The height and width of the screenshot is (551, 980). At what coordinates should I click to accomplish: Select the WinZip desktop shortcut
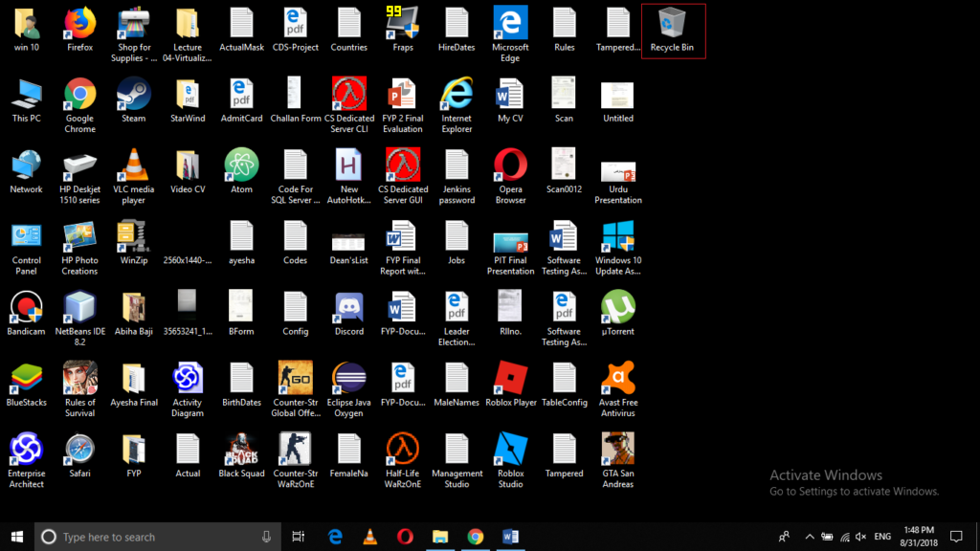tap(134, 242)
